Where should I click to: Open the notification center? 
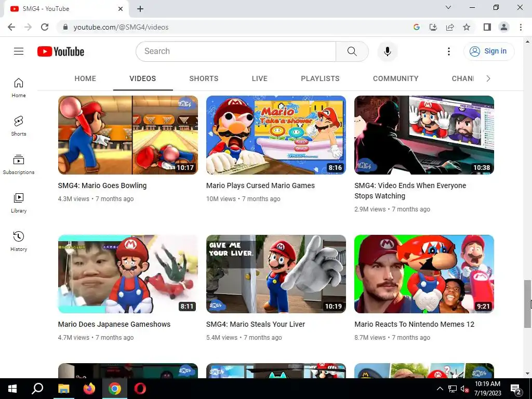pos(515,389)
